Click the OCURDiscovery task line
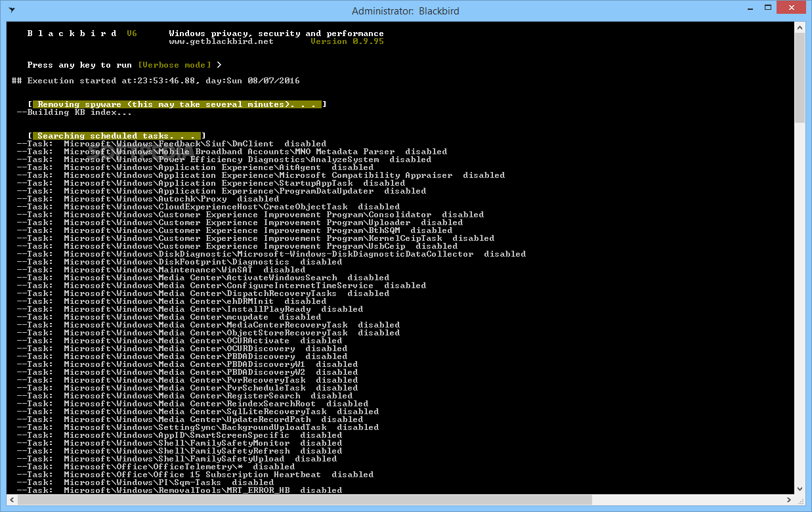This screenshot has width=812, height=512. coord(182,349)
